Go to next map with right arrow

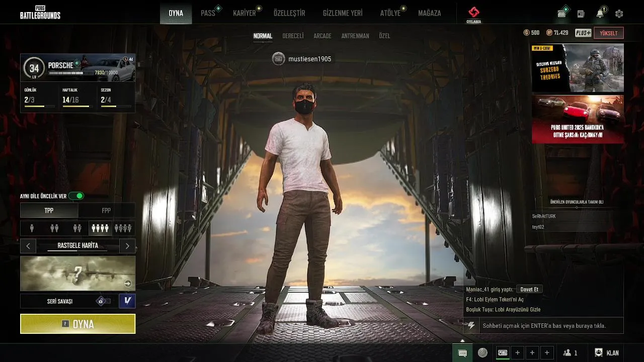pyautogui.click(x=127, y=246)
